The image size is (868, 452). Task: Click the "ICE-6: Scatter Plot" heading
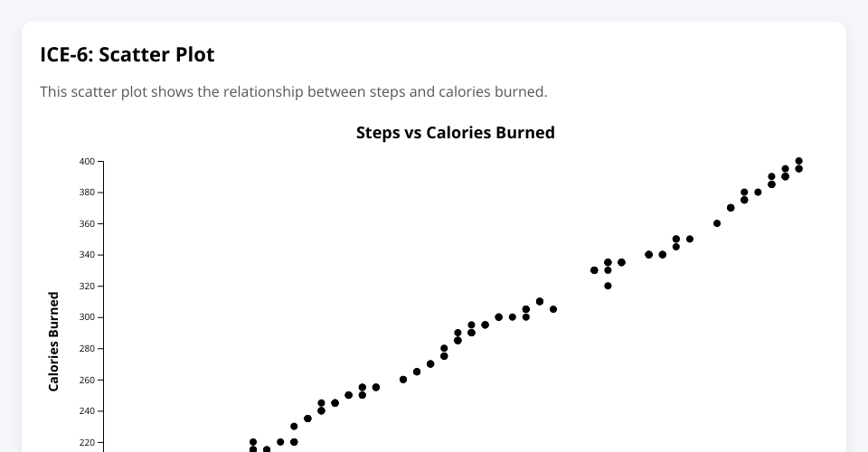click(127, 54)
